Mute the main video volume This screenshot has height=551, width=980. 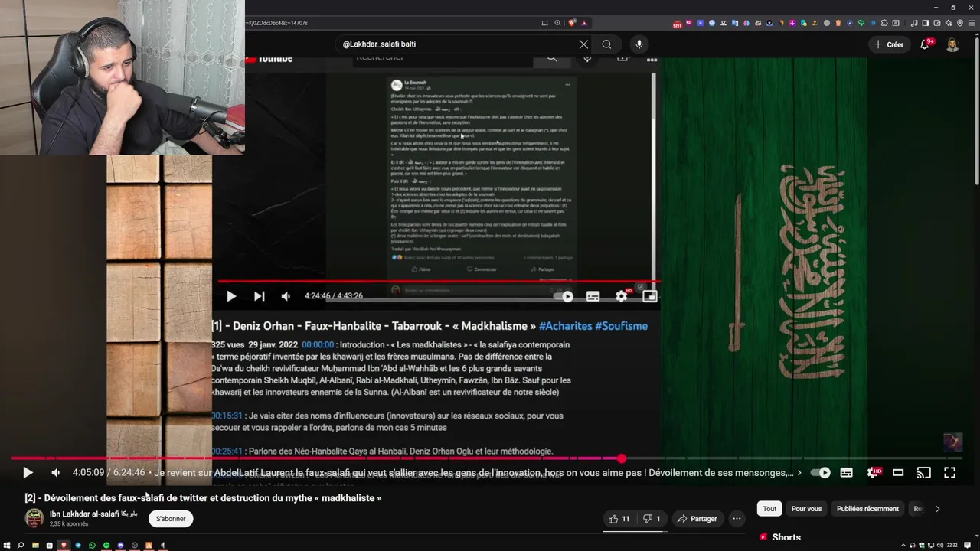(x=55, y=473)
